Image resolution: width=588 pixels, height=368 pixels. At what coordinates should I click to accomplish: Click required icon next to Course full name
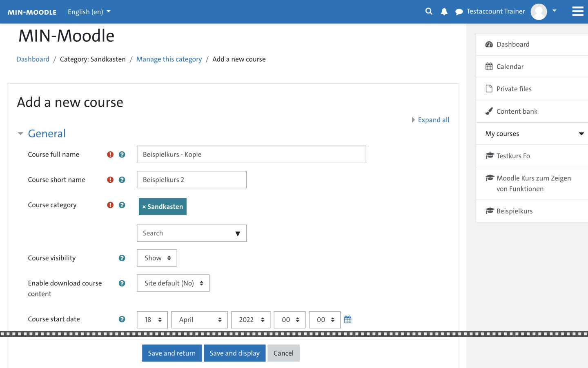point(110,155)
